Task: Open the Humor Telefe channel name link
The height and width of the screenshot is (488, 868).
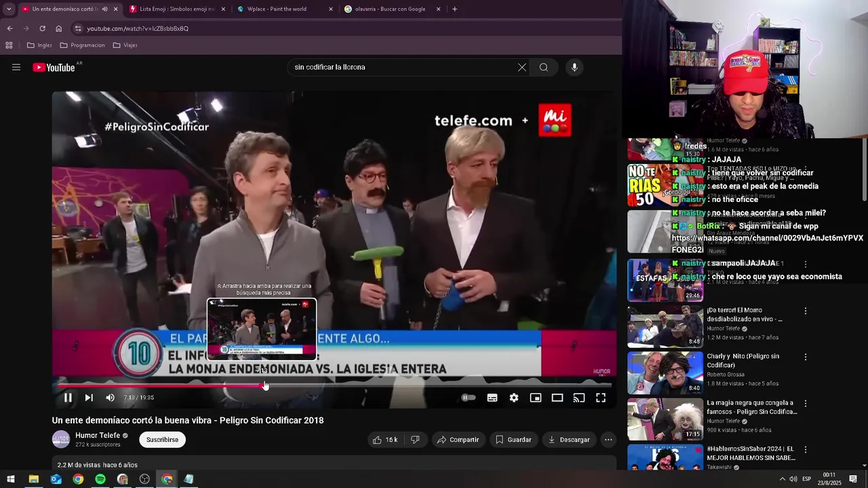Action: [98, 436]
